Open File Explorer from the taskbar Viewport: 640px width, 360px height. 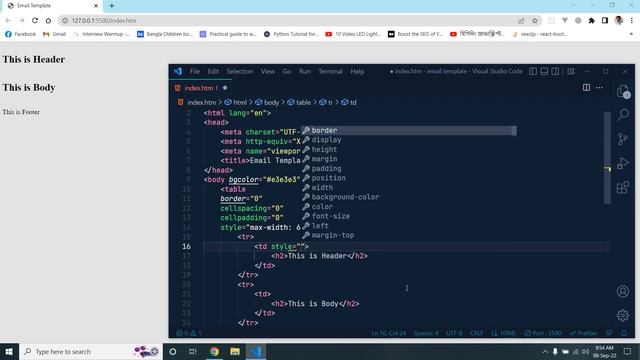[235, 351]
